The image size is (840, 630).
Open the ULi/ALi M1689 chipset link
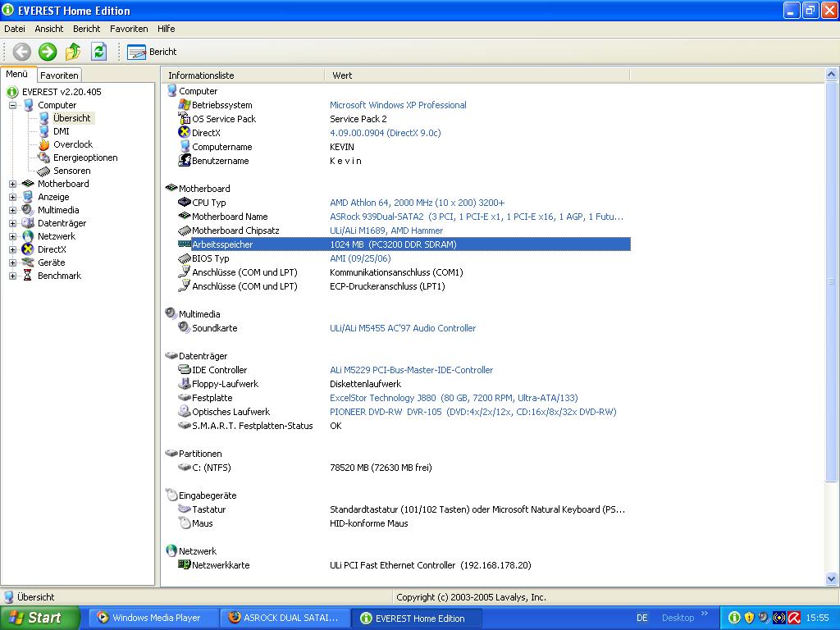(386, 231)
